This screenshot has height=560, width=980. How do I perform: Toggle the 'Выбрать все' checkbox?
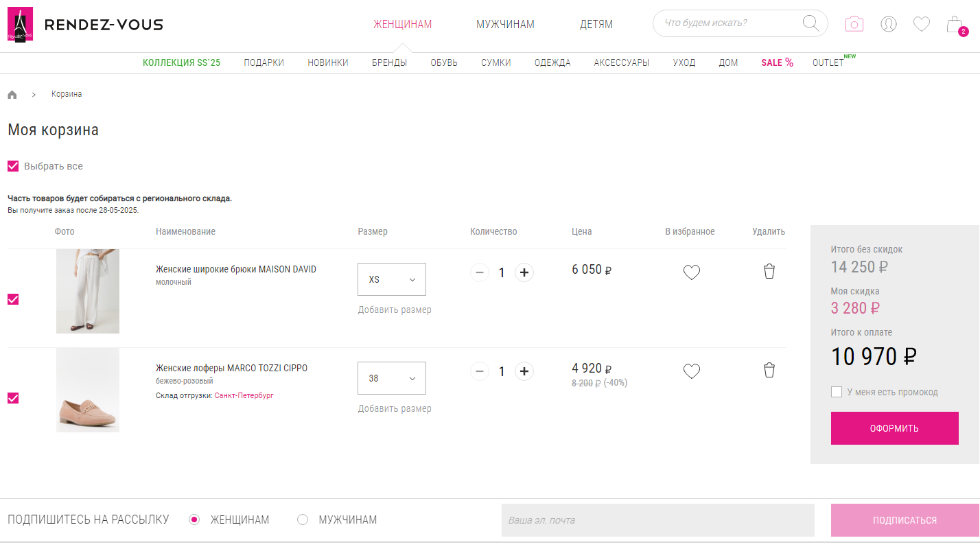tap(13, 166)
